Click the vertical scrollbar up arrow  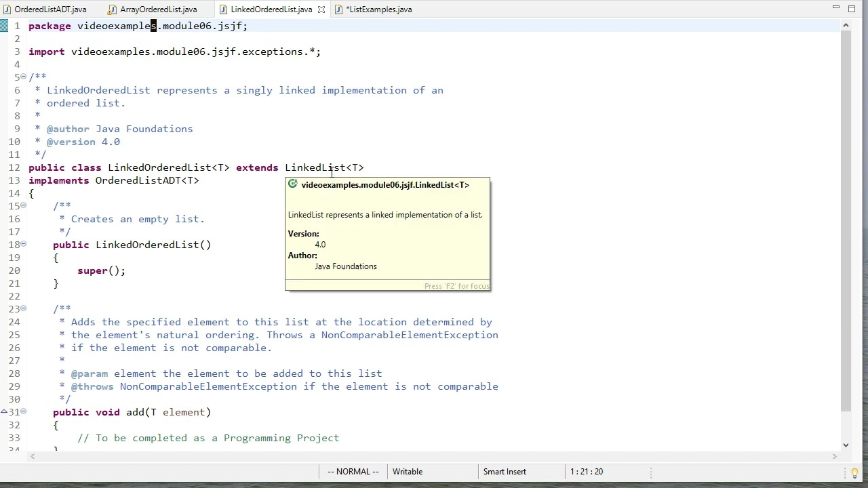846,26
